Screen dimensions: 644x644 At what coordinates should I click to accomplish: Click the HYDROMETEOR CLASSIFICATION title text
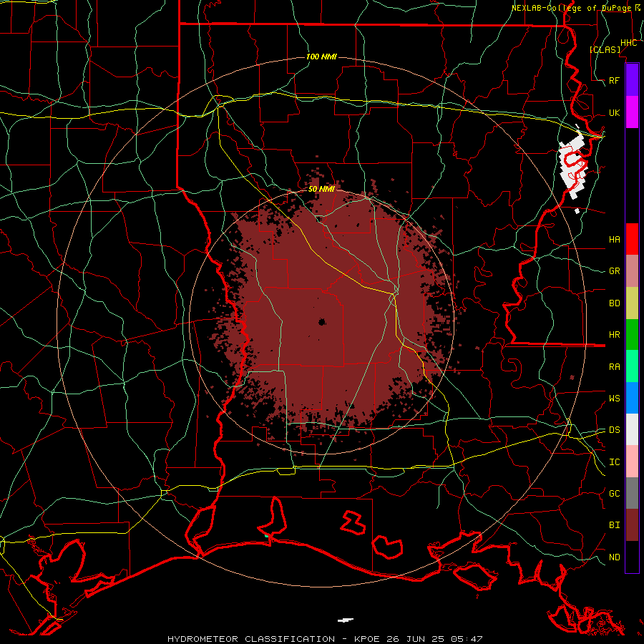(x=251, y=639)
